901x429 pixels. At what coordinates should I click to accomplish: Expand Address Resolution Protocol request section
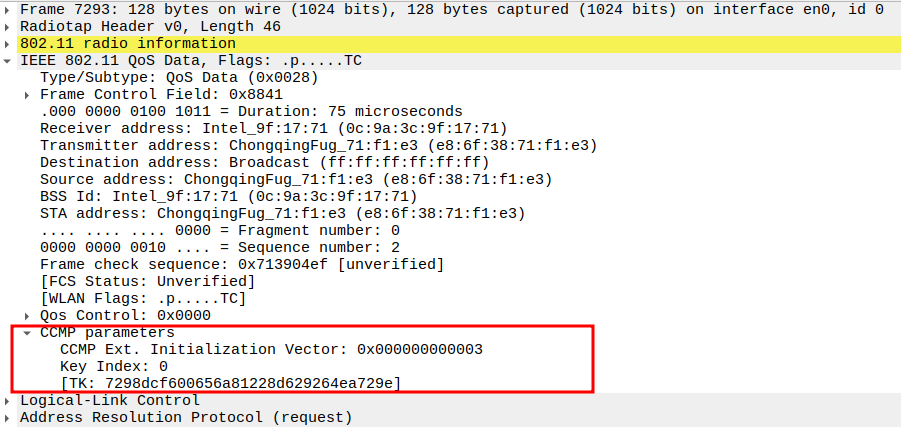(9, 418)
